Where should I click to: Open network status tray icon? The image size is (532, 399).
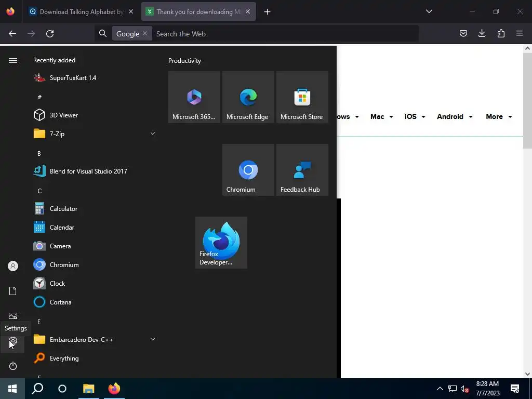click(453, 389)
